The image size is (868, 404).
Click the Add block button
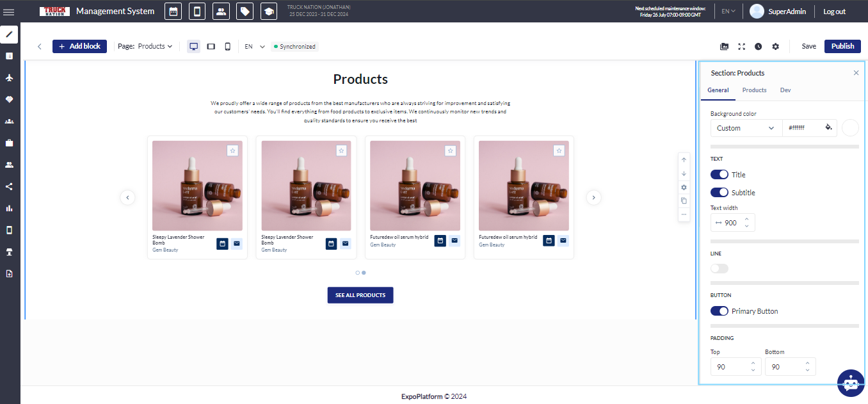pos(79,46)
